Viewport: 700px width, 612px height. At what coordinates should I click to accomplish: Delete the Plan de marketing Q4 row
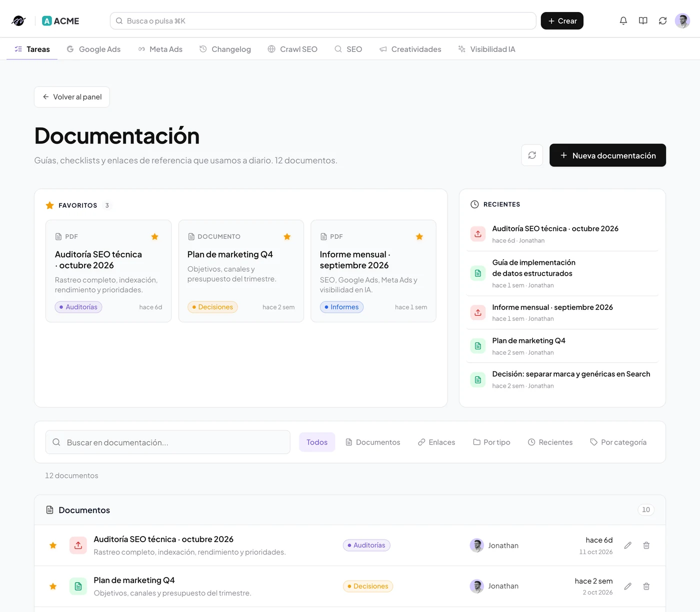tap(646, 587)
